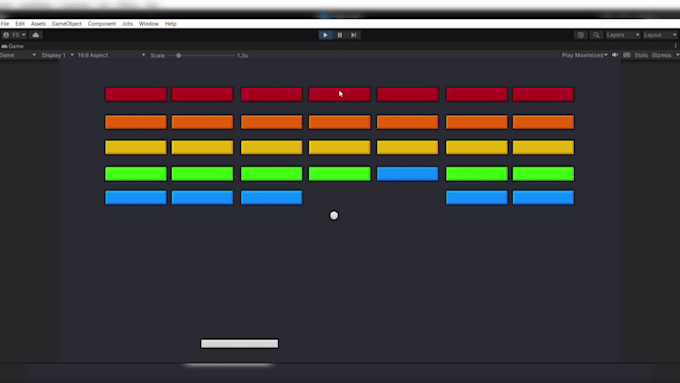The image size is (680, 383).
Task: Open the Game view mode dropdown
Action: 18,55
